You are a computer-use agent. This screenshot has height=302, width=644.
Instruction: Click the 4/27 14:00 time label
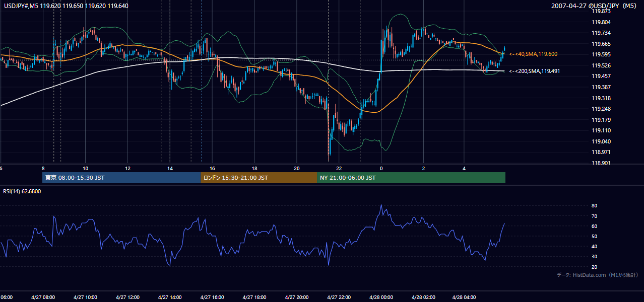[170, 297]
